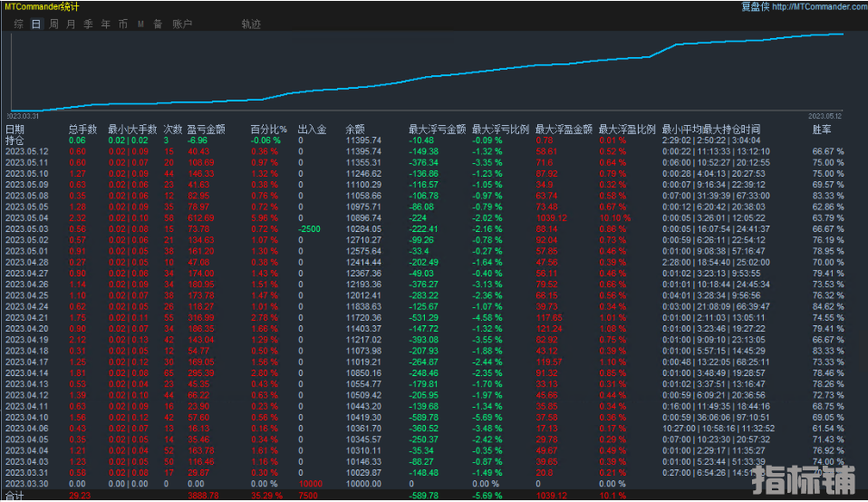The width and height of the screenshot is (868, 502).
Task: Open the 季 quarterly tab
Action: [x=88, y=24]
